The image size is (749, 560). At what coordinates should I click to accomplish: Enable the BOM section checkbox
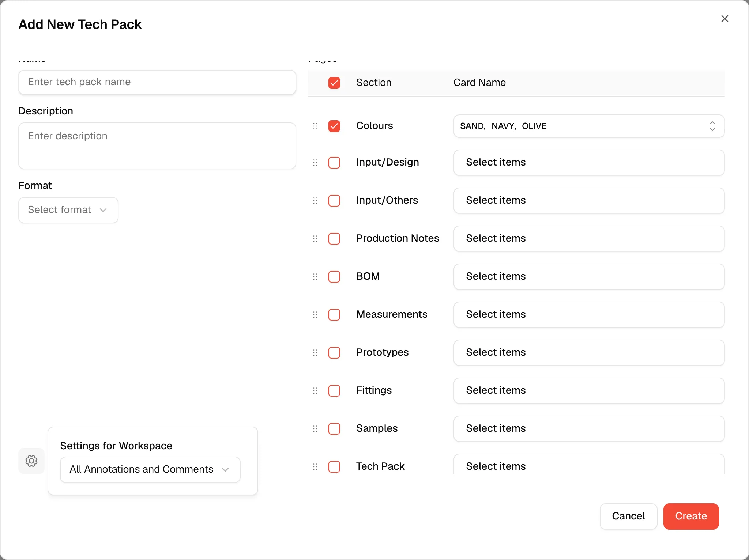tap(334, 277)
